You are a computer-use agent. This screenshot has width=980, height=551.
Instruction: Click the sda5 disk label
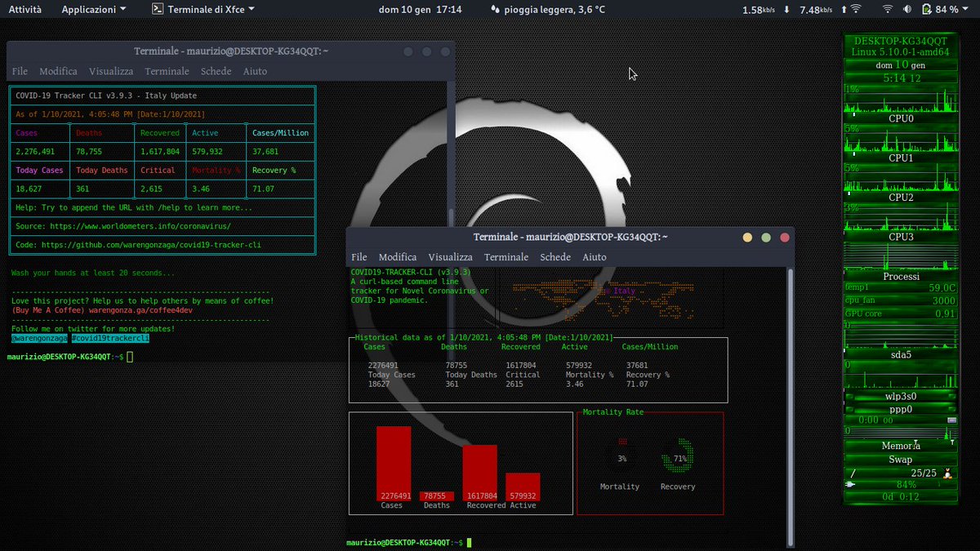[901, 355]
